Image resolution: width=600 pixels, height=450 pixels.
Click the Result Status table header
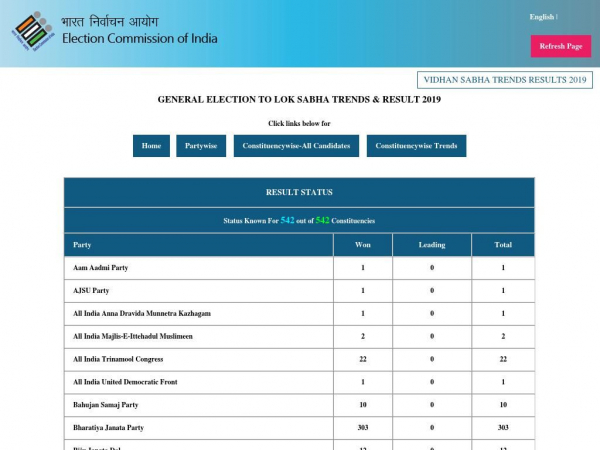(299, 192)
